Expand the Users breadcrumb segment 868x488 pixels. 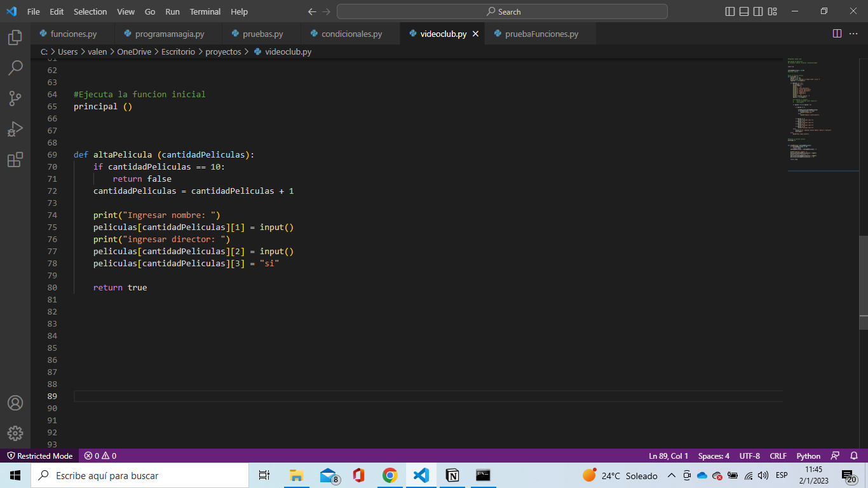[x=67, y=51]
